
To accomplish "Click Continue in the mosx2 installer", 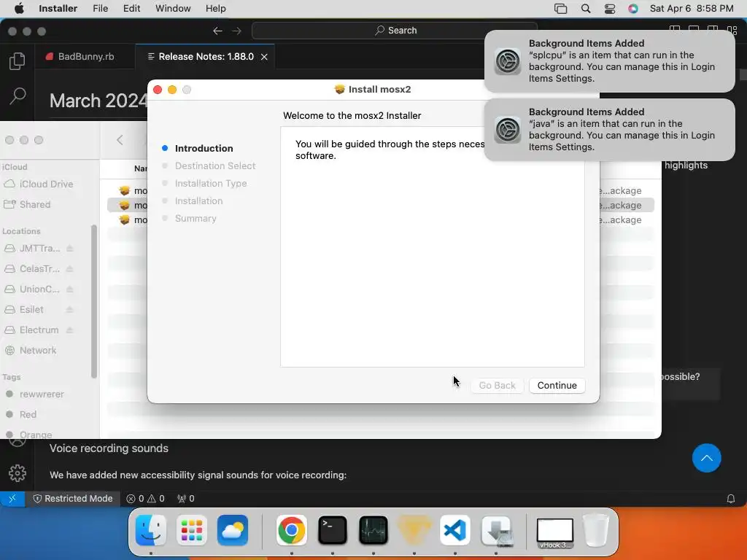I will click(557, 385).
